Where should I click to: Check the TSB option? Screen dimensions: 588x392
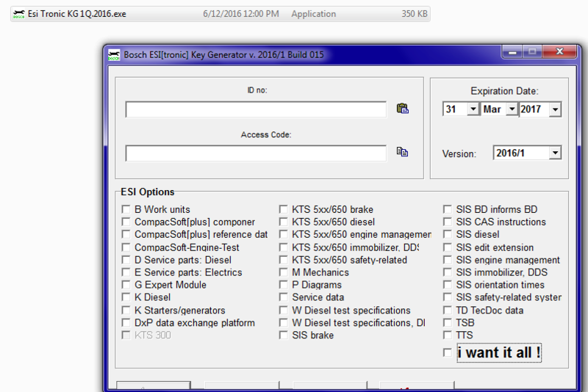click(x=448, y=323)
